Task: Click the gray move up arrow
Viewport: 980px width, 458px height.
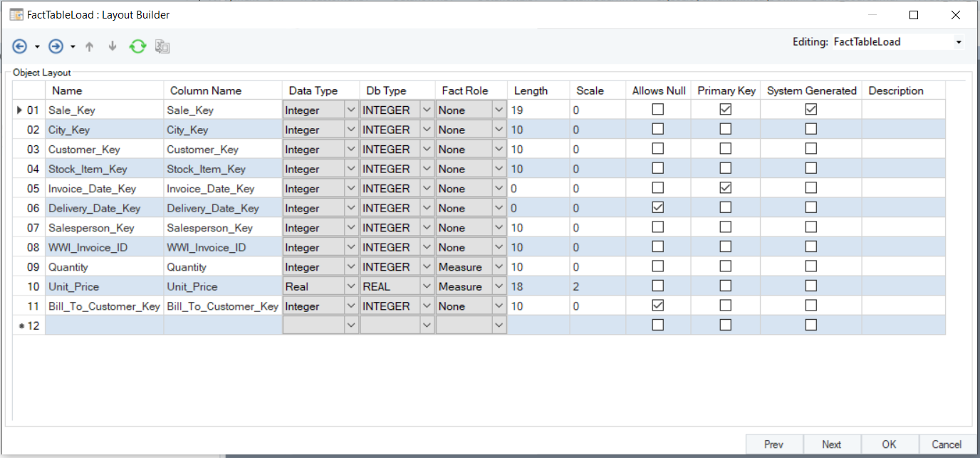Action: coord(89,47)
